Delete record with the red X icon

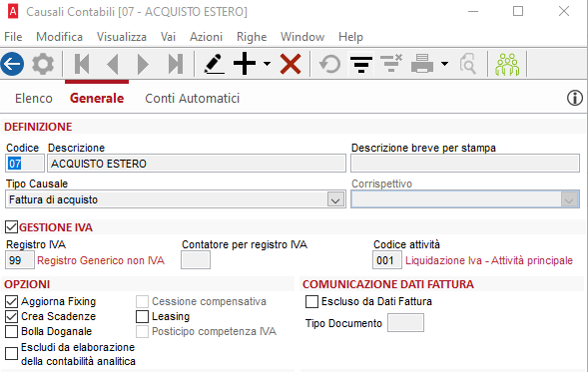coord(291,64)
